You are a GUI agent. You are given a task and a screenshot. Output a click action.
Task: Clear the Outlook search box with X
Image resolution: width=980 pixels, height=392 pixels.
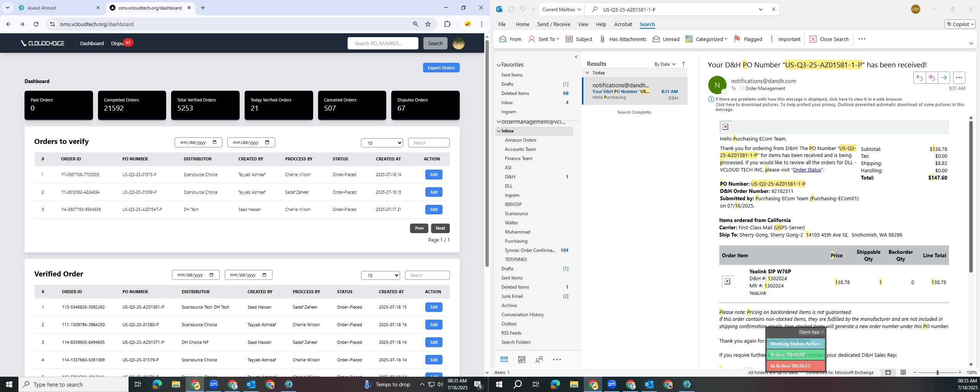773,9
